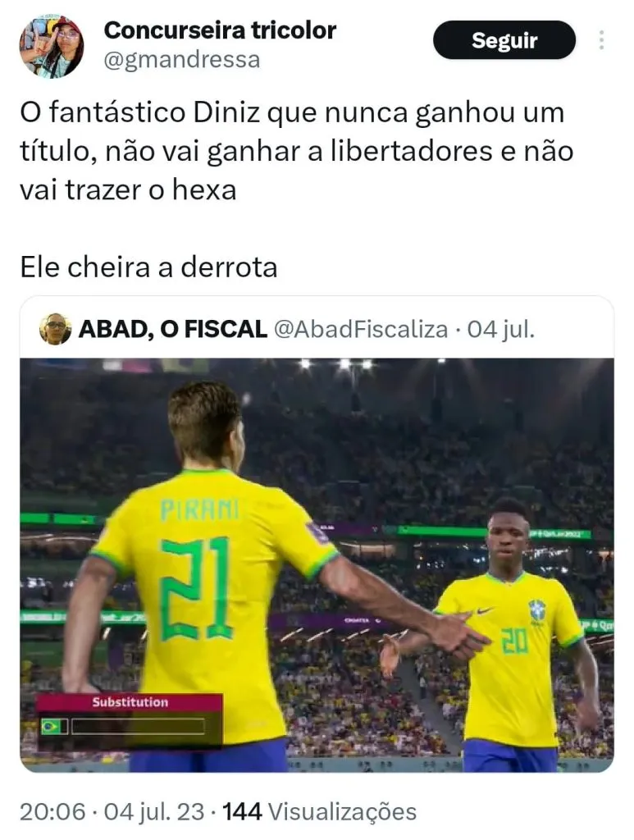Follow the account with the Seguir button
634x840 pixels.
point(504,40)
